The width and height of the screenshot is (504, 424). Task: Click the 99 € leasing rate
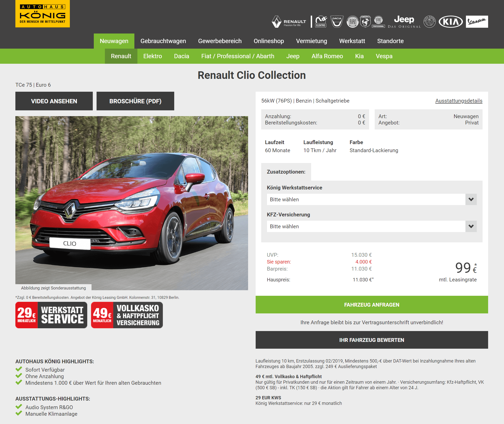tap(466, 268)
